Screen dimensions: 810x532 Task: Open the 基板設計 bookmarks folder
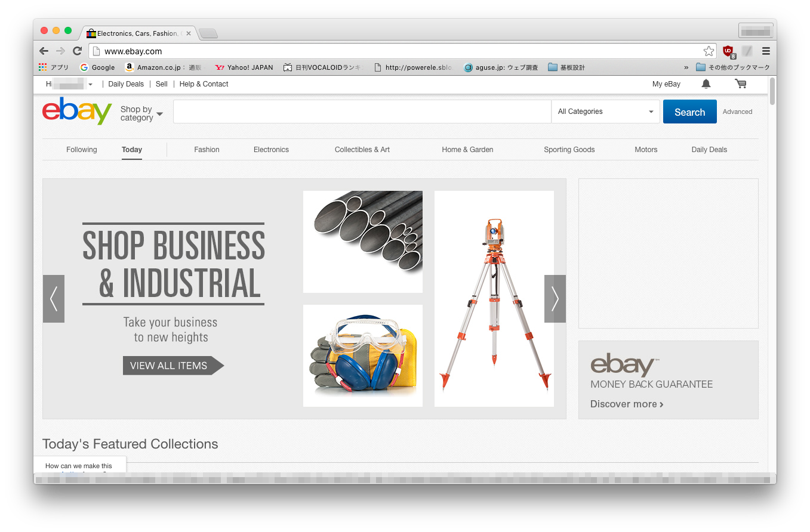pos(566,67)
